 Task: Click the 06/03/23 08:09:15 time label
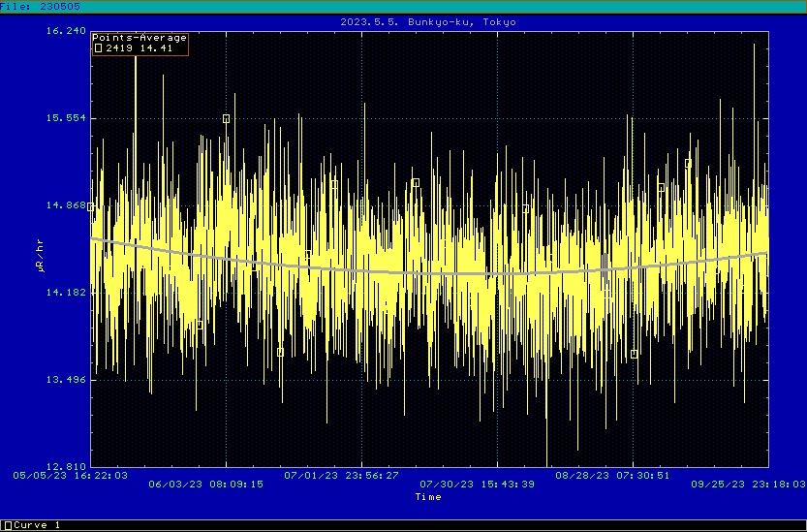[206, 485]
